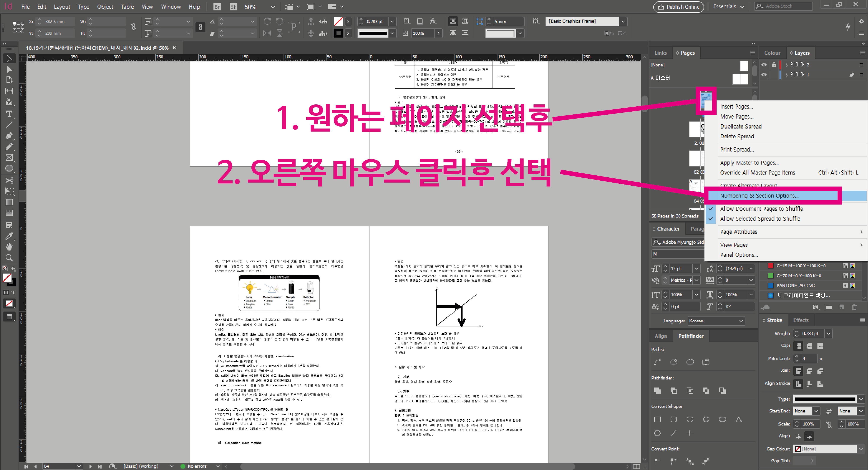Hide layer 레이어 1 with eye icon
The height and width of the screenshot is (470, 868).
pos(764,75)
